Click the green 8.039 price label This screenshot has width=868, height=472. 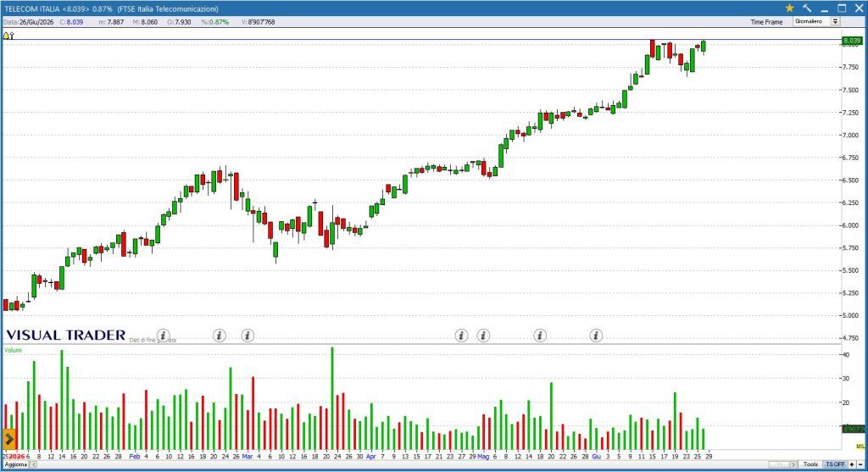tap(851, 41)
